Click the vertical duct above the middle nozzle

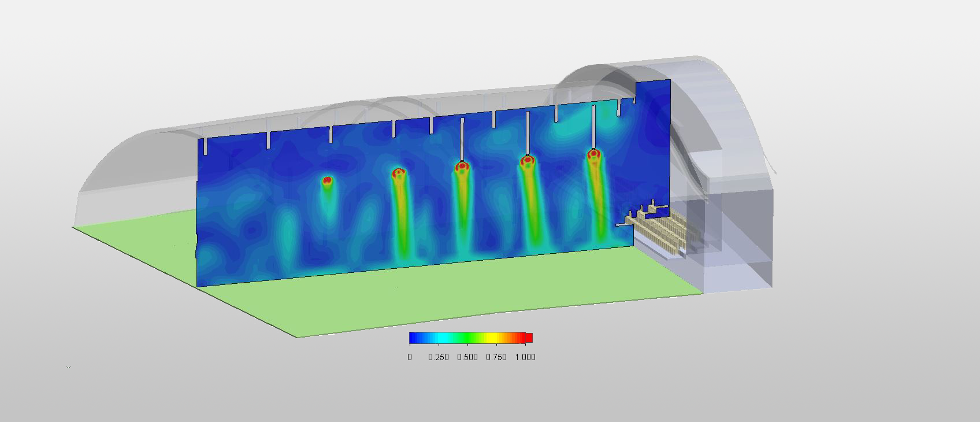(x=462, y=139)
